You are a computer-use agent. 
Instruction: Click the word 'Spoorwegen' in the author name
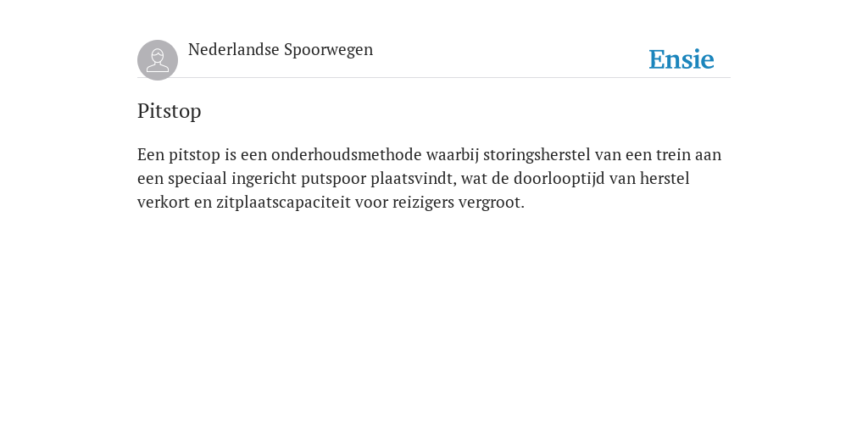coord(328,49)
